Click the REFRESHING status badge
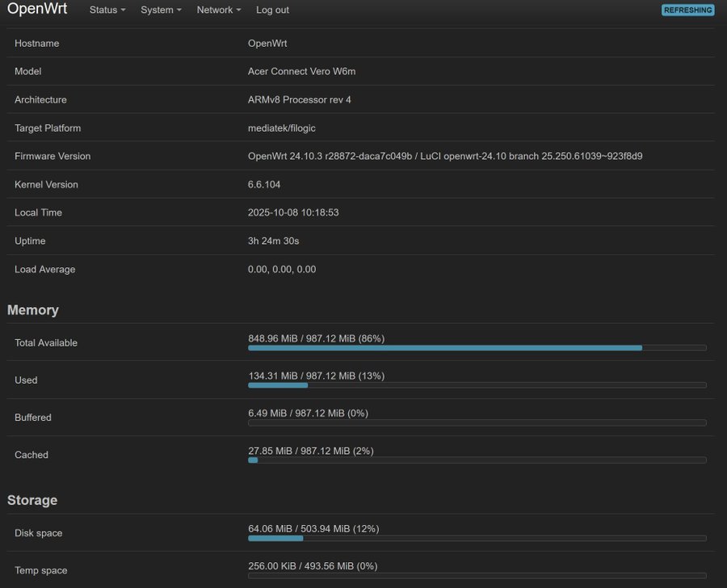The height and width of the screenshot is (588, 727). coord(687,10)
